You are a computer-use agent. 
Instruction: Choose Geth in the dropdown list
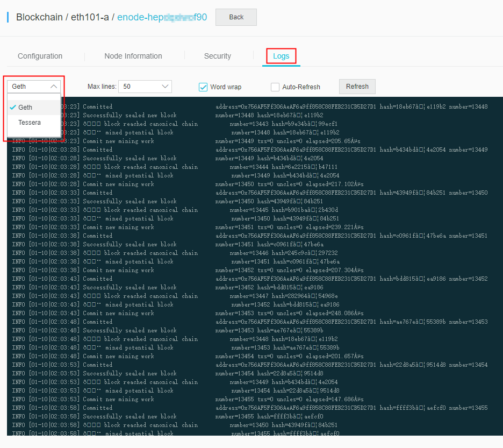(34, 107)
